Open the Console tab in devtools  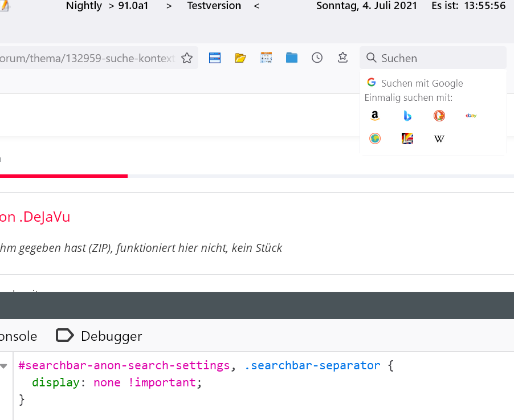[18, 336]
